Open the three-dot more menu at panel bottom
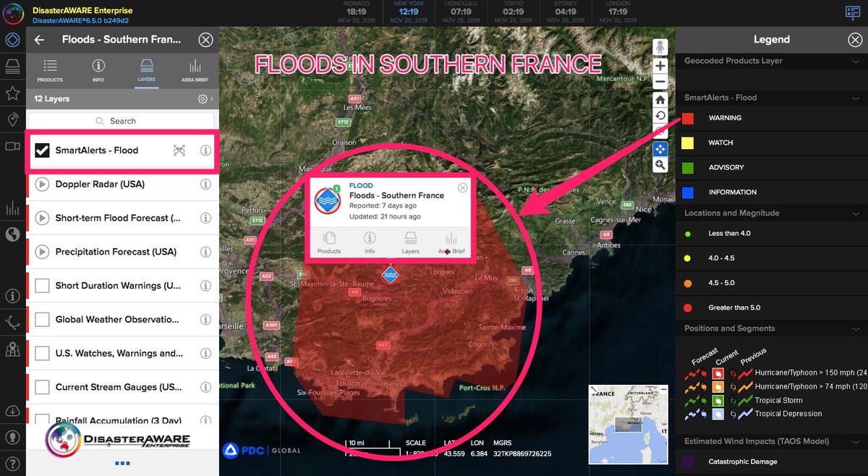868x476 pixels. [122, 463]
